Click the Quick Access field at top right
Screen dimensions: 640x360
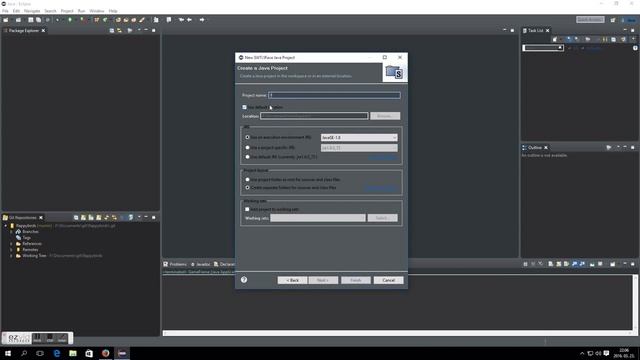point(590,20)
